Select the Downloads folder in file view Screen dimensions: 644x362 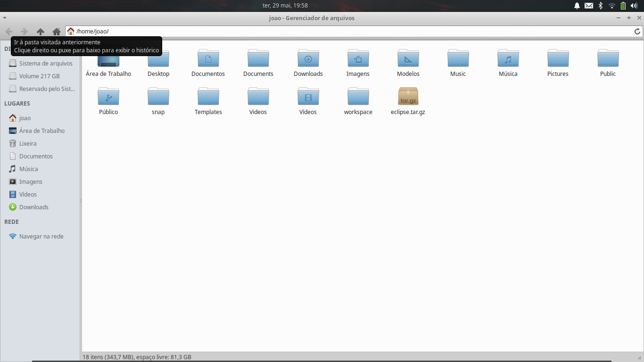point(308,64)
